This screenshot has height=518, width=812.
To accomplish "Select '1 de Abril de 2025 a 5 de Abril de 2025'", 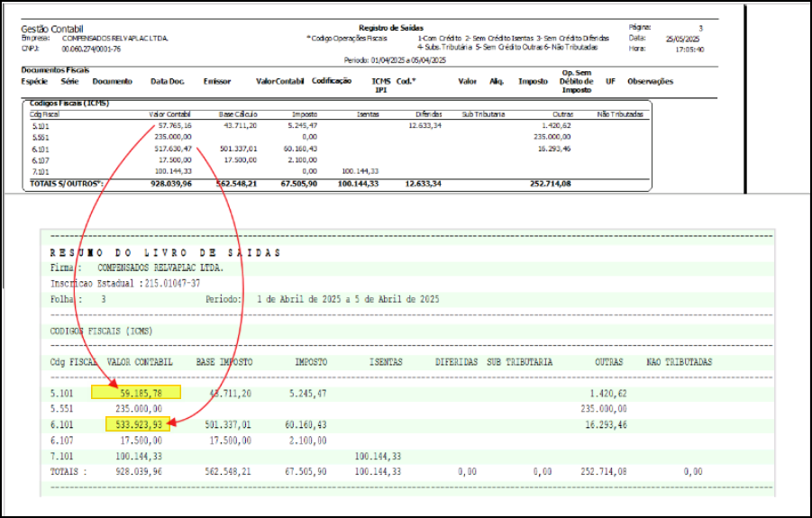I will (x=348, y=299).
